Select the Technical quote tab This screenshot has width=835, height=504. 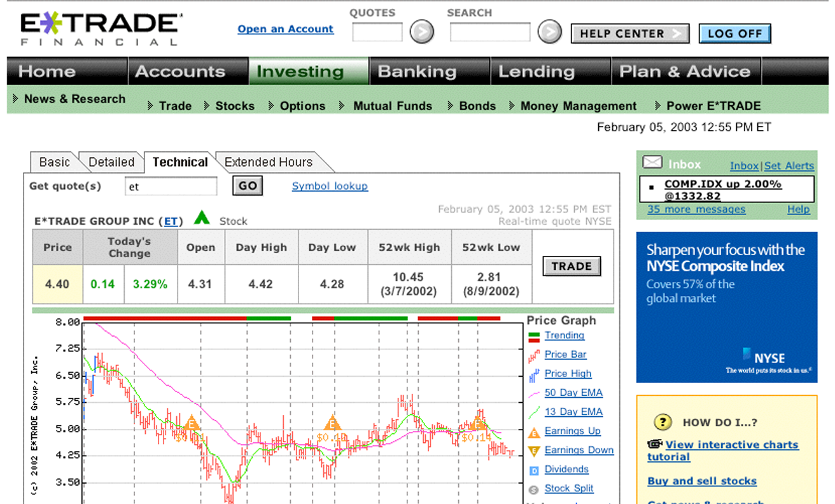click(180, 162)
